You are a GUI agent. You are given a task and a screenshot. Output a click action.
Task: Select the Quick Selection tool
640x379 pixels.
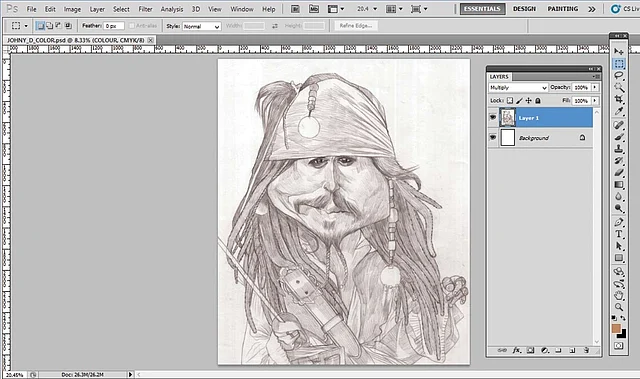(619, 87)
